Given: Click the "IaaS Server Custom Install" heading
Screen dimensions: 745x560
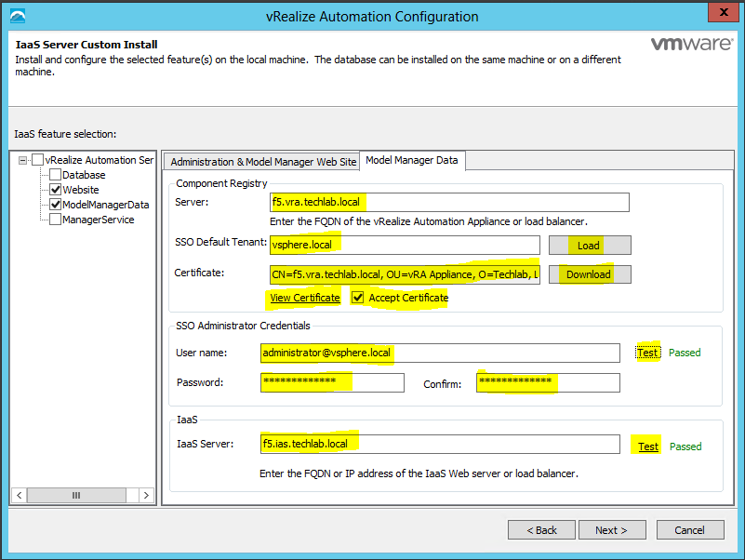Looking at the screenshot, I should click(x=86, y=45).
